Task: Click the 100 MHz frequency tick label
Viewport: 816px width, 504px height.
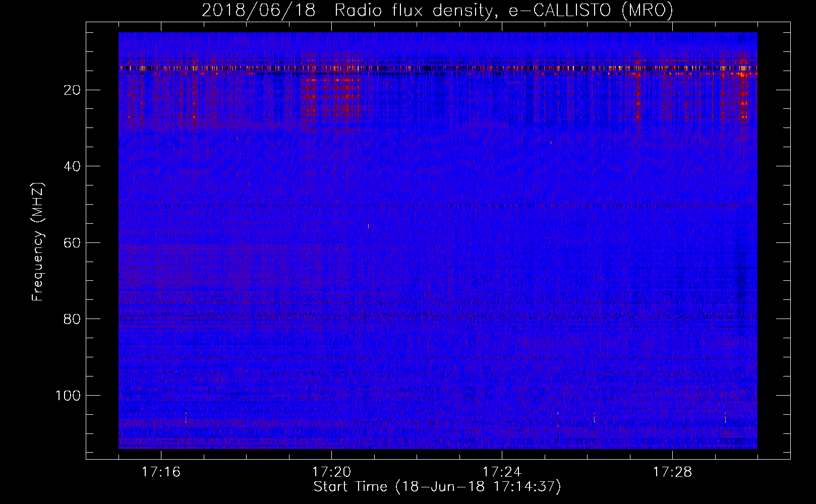Action: pyautogui.click(x=68, y=396)
